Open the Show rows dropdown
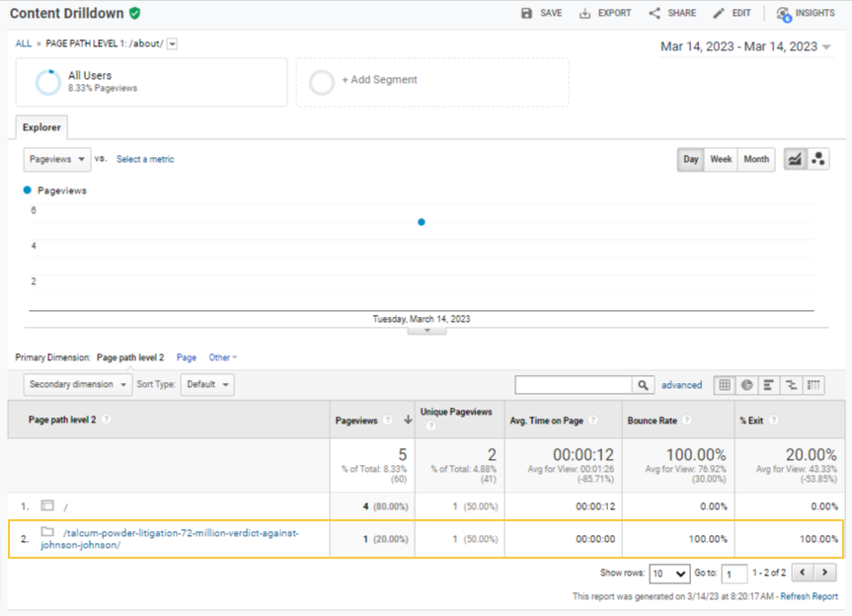Screen dimensions: 852x616 click(x=669, y=573)
